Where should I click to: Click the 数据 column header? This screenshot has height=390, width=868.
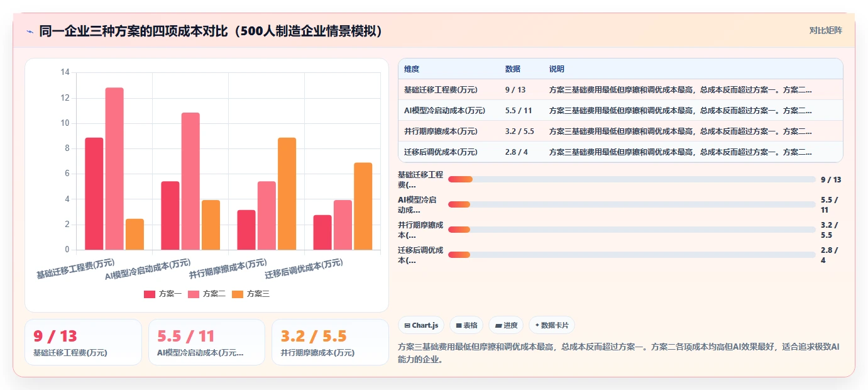513,69
